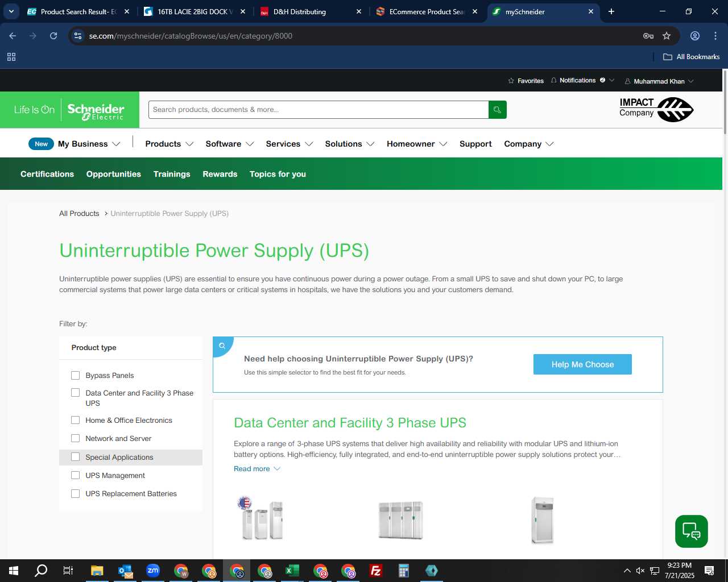The height and width of the screenshot is (582, 728).
Task: Reload the page
Action: click(x=53, y=36)
